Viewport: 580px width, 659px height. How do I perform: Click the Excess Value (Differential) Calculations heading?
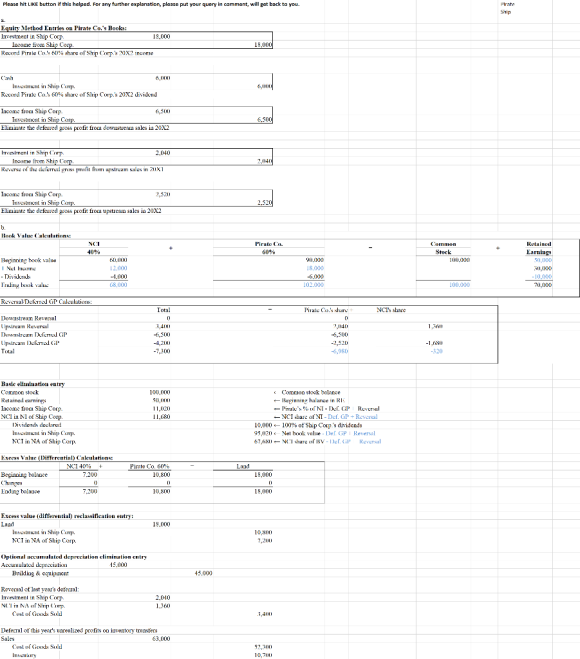(x=57, y=458)
